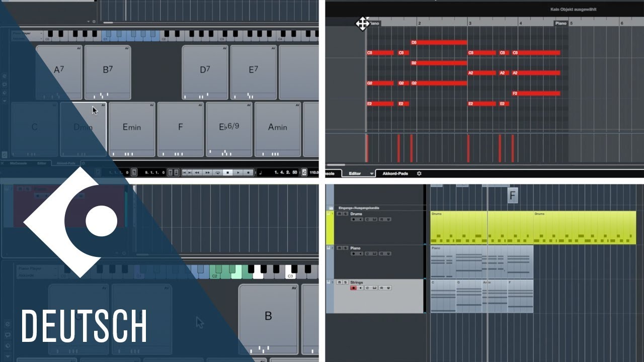644x362 pixels.
Task: Open channel settings (e) for Drums track
Action: (367, 219)
